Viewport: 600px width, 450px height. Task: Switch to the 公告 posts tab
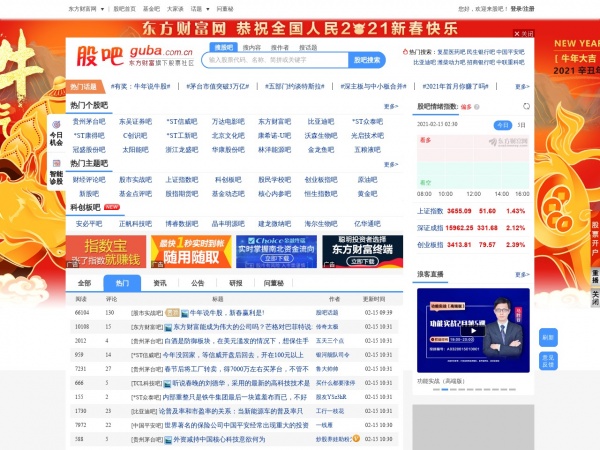pyautogui.click(x=197, y=283)
